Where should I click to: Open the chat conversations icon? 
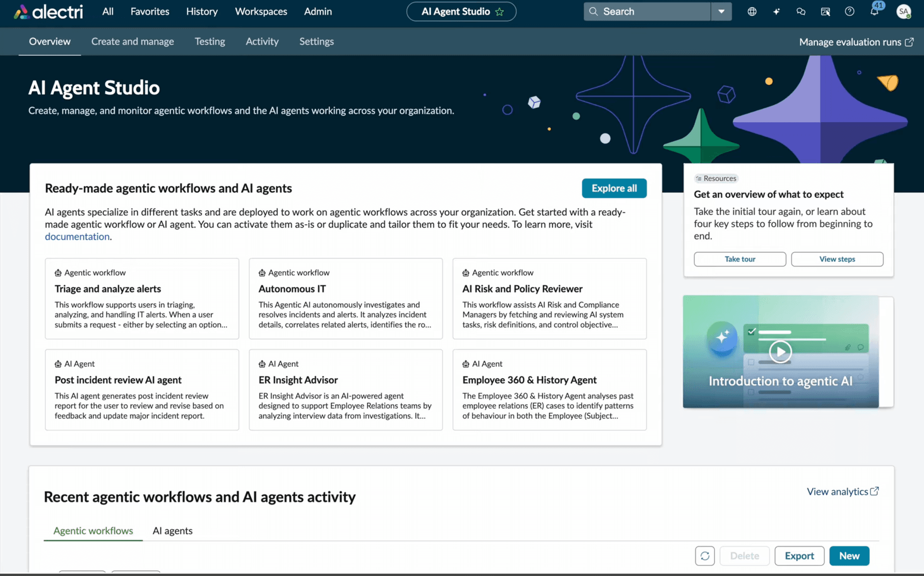pyautogui.click(x=801, y=11)
